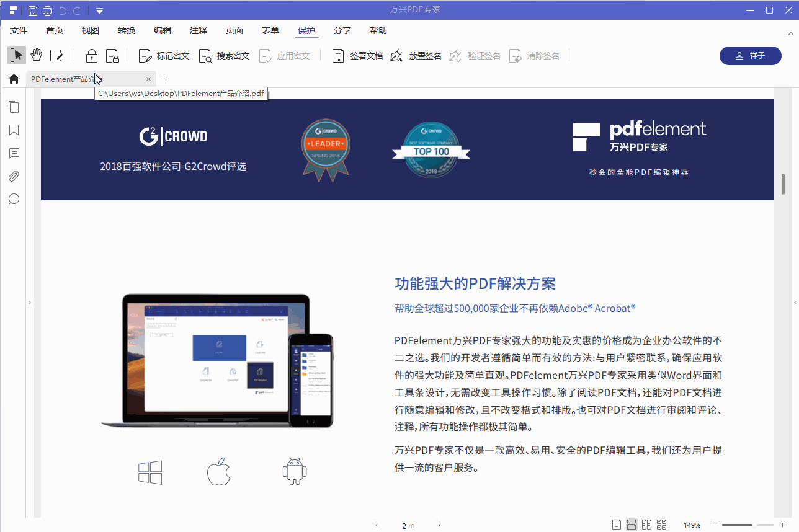Open the document search panel
This screenshot has height=532, width=799.
[x=14, y=198]
